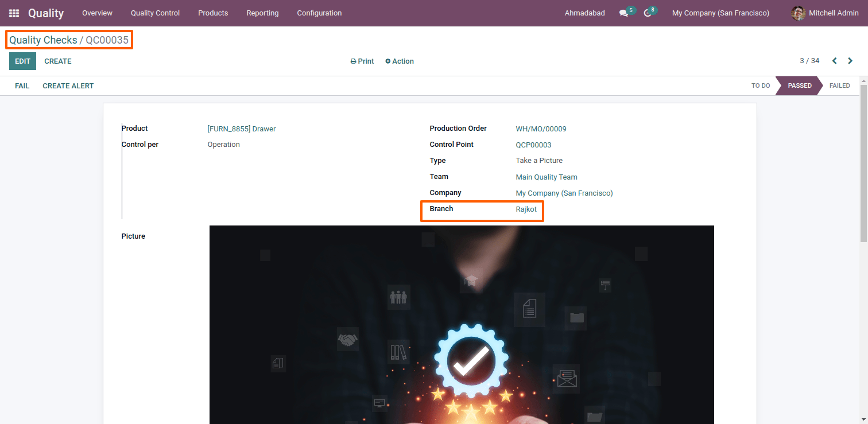868x424 pixels.
Task: Open My Company (San Francisco) switcher
Action: pyautogui.click(x=720, y=13)
